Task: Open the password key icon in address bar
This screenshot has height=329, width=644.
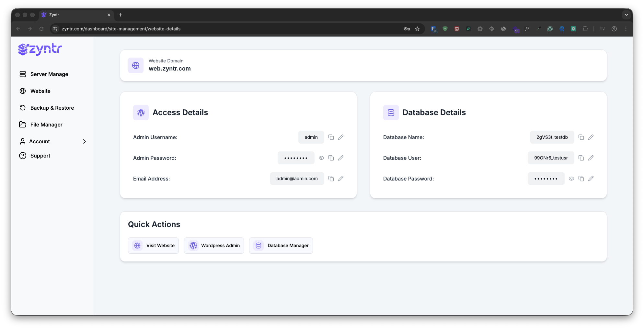Action: pos(407,29)
